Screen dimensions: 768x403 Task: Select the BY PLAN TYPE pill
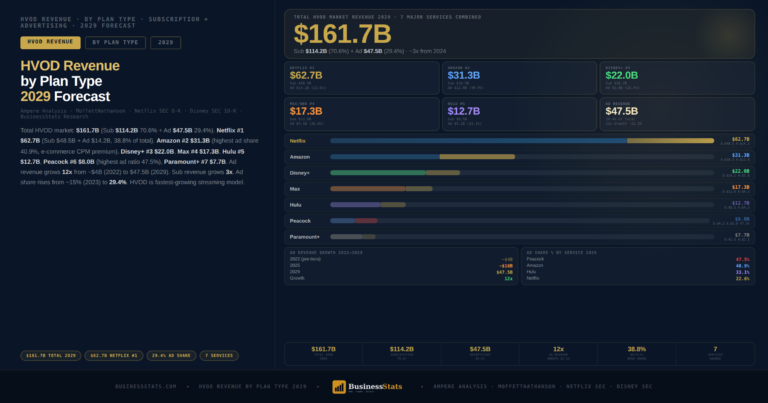tap(115, 43)
